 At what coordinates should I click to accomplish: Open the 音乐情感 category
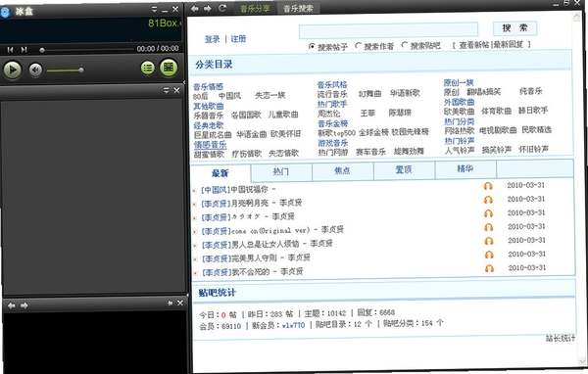coord(208,86)
